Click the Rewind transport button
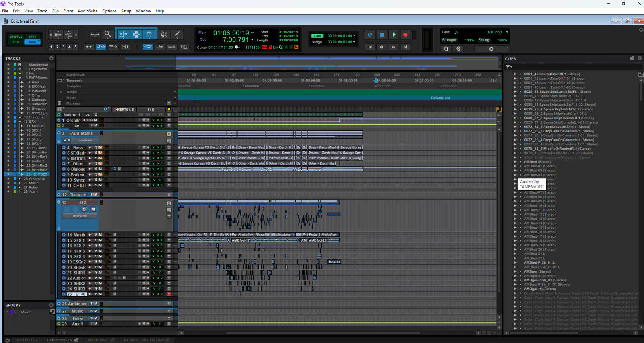The image size is (644, 343). point(382,47)
